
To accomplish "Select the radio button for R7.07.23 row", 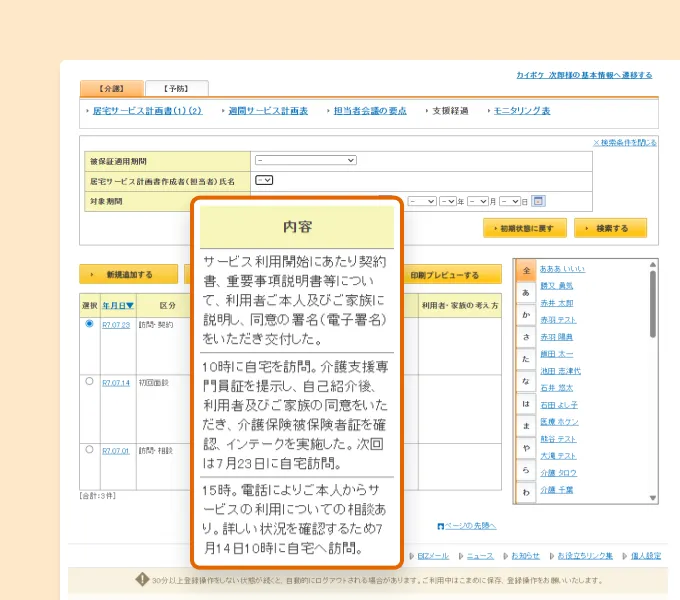I will click(89, 323).
